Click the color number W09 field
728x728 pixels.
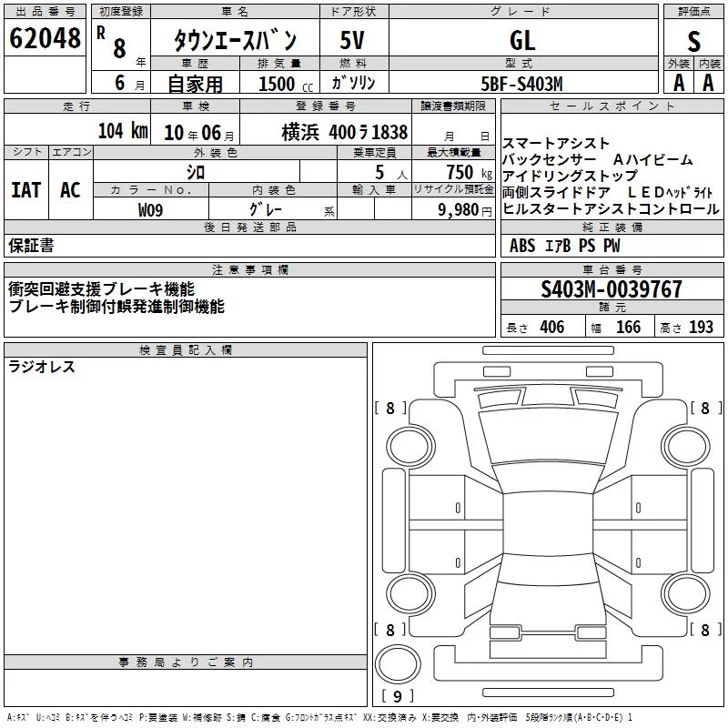tap(151, 209)
